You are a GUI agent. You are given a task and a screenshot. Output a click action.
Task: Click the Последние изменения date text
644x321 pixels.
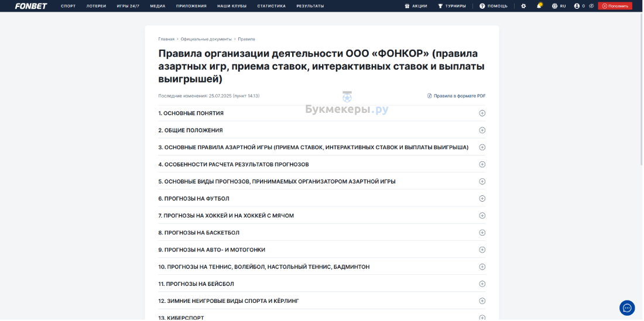coord(209,96)
